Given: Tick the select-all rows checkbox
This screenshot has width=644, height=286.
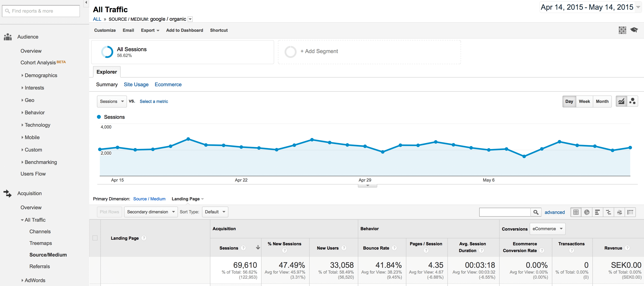Looking at the screenshot, I should point(95,238).
